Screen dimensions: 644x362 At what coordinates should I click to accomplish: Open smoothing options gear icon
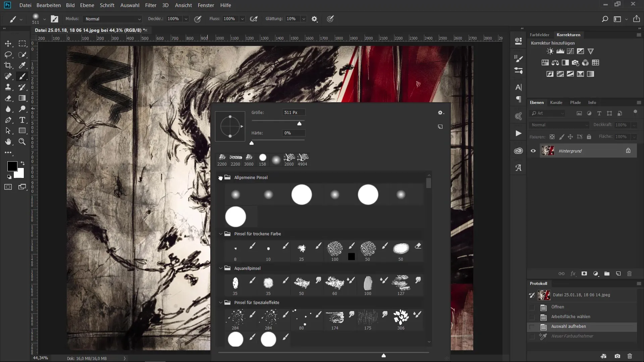click(x=314, y=19)
